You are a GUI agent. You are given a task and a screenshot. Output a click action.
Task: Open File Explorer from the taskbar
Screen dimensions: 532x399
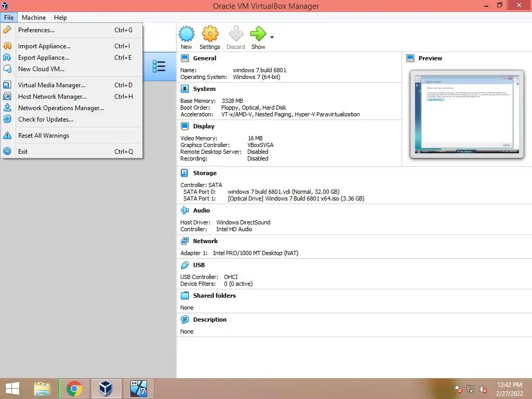[42, 389]
